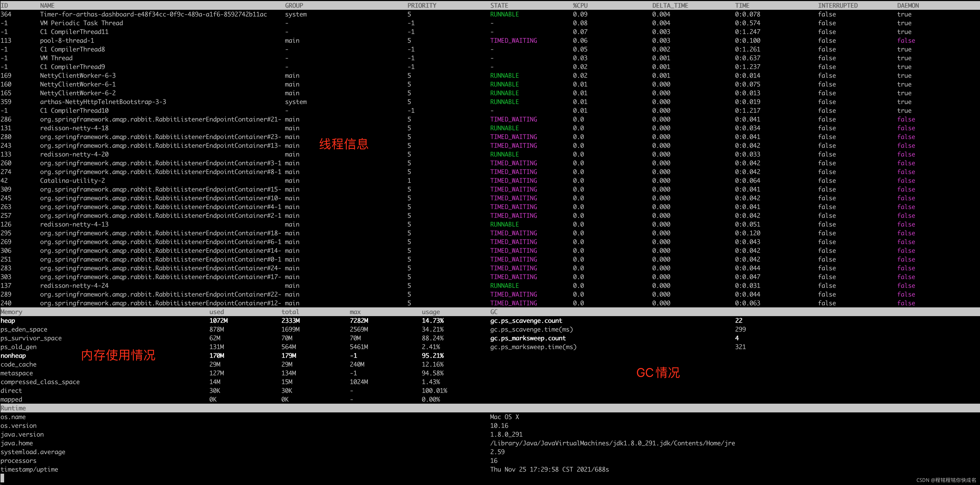Select the Catalina-utility-2 thread name
Screen dimensions: 980x485
[72, 180]
